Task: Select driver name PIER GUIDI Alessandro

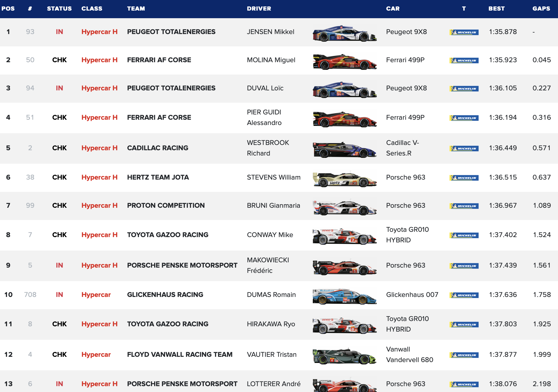Action: click(x=264, y=117)
